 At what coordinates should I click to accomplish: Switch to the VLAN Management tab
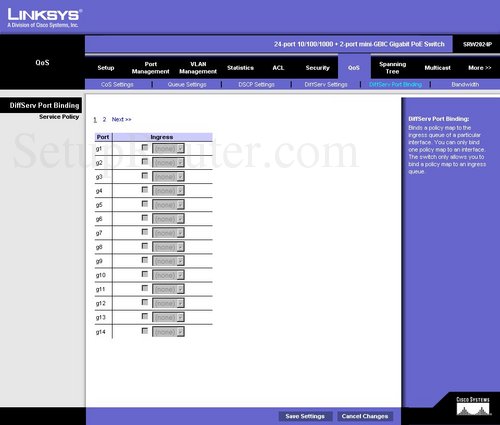(x=198, y=68)
